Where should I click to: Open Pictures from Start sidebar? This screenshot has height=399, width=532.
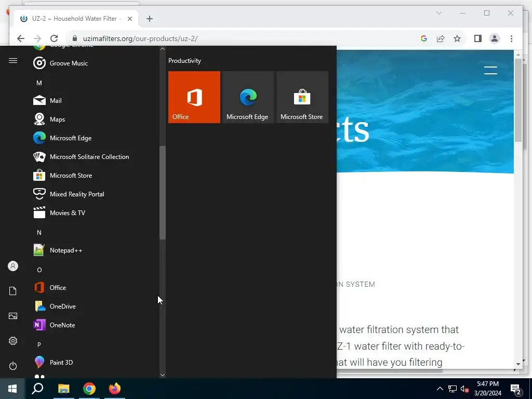coord(13,316)
